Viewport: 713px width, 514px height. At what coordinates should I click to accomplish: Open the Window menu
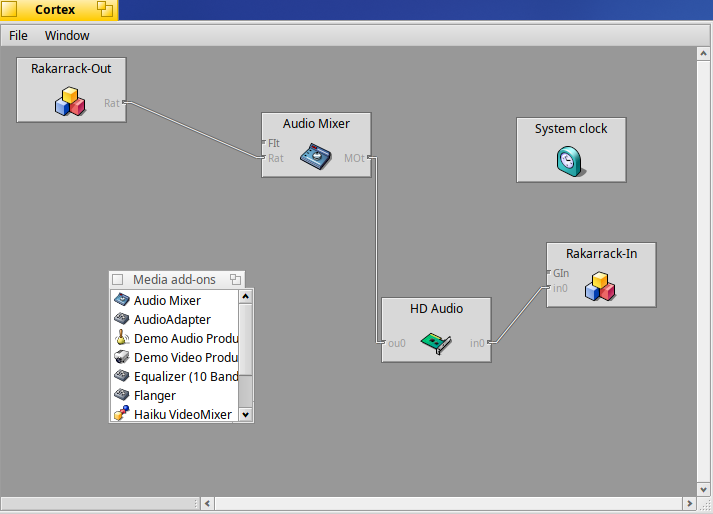(67, 35)
